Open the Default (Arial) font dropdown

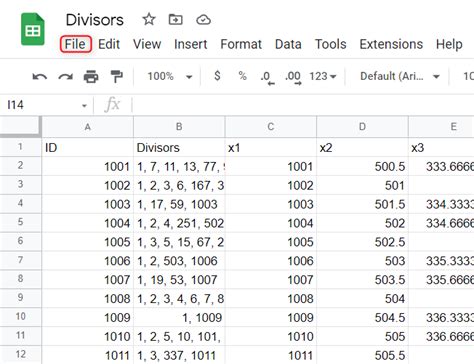[x=400, y=76]
